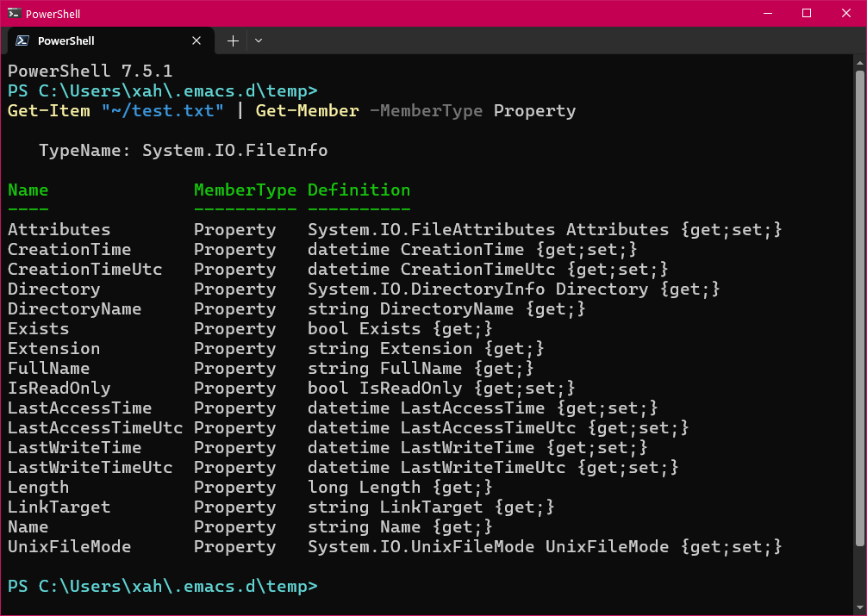Click "LinkTarget" in the Name column

tap(59, 507)
